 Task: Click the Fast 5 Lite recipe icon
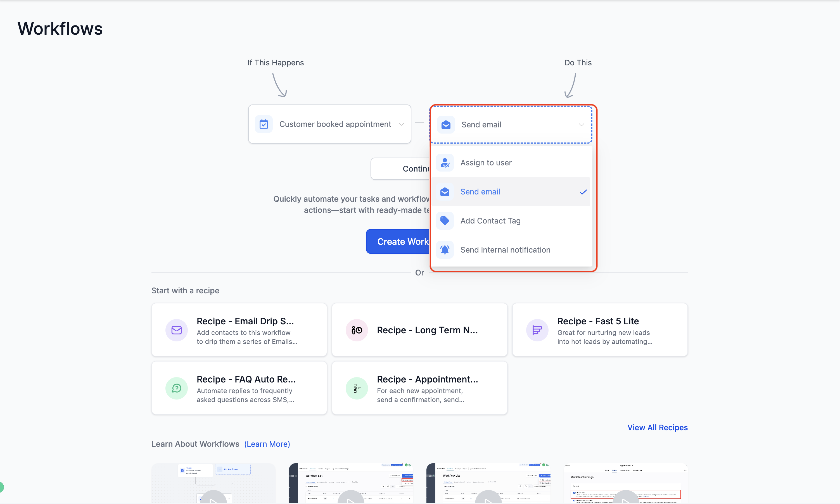(537, 330)
